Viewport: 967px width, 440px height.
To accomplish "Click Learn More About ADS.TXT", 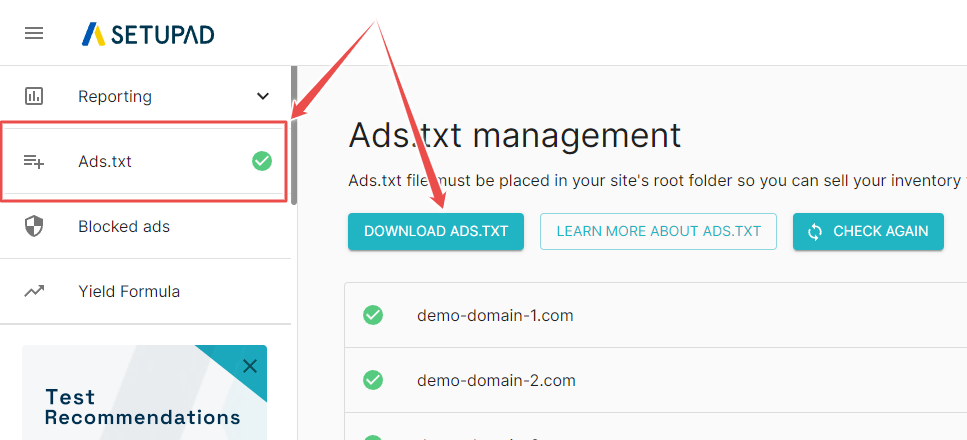I will point(659,231).
